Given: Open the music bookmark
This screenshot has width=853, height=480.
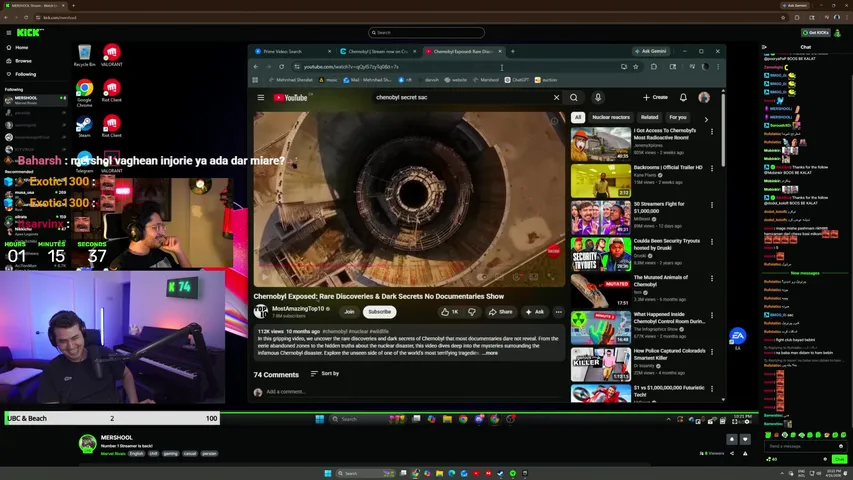Looking at the screenshot, I should point(328,80).
